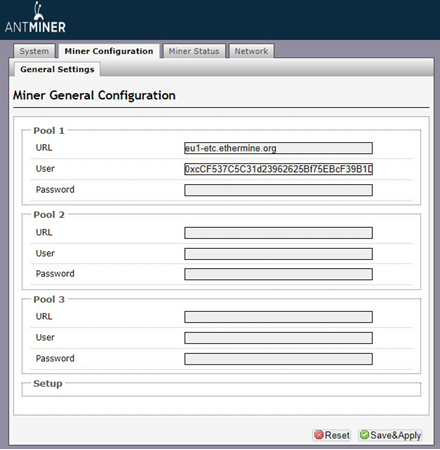Click the Pool 3 URL text field
This screenshot has width=440, height=450.
point(278,317)
